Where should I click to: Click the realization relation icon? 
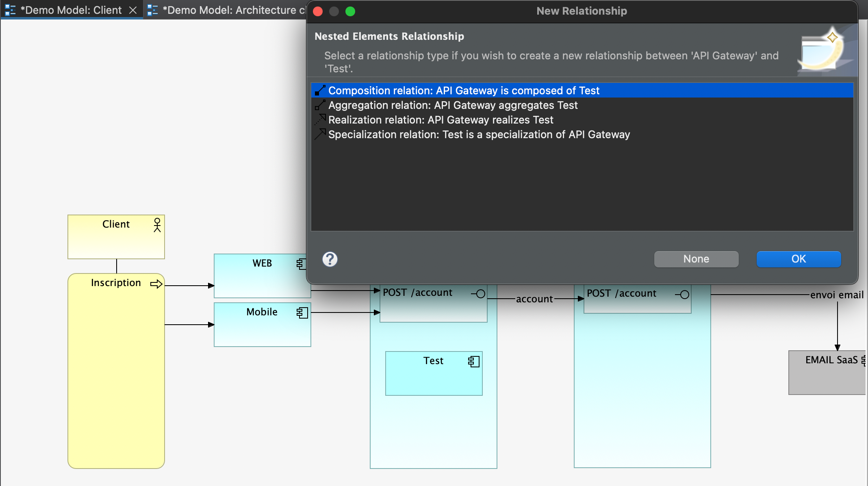coord(320,119)
